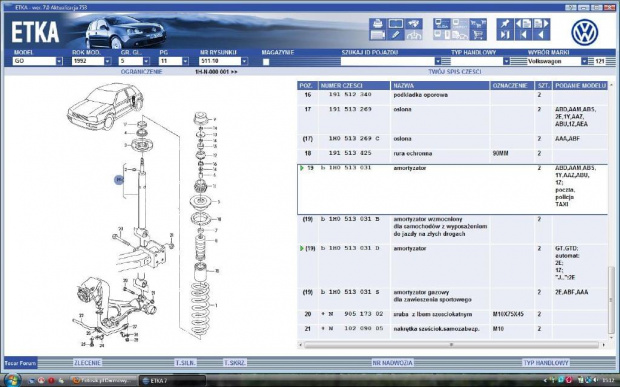Click the OGRANICZENIE link
Viewport: 620px width, 387px height.
coord(142,72)
